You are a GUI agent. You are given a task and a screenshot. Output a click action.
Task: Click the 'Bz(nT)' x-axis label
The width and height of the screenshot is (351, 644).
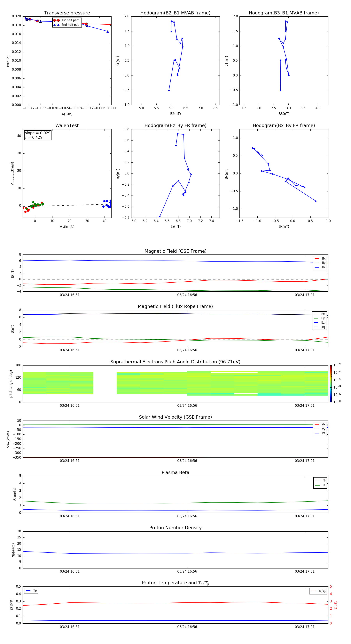click(175, 227)
